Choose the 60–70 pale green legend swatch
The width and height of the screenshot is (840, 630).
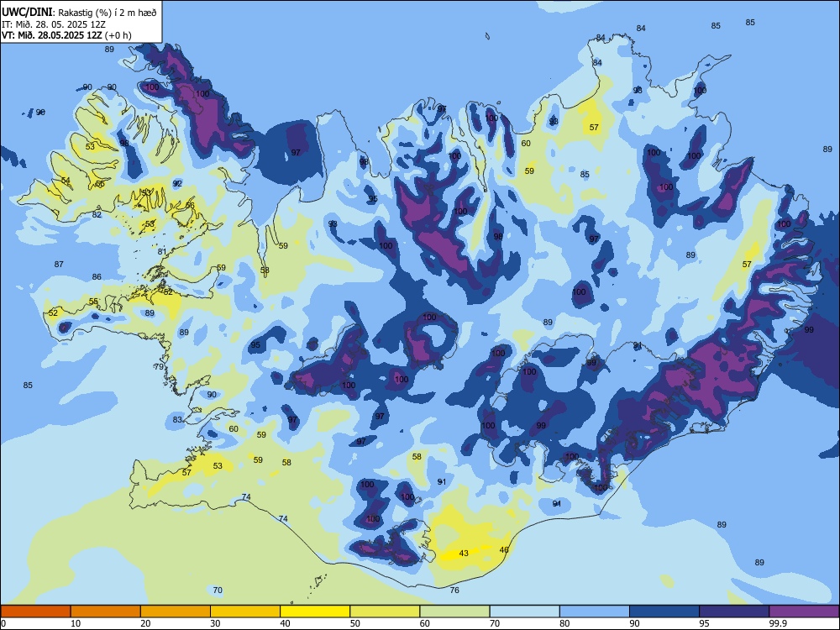tap(454, 612)
